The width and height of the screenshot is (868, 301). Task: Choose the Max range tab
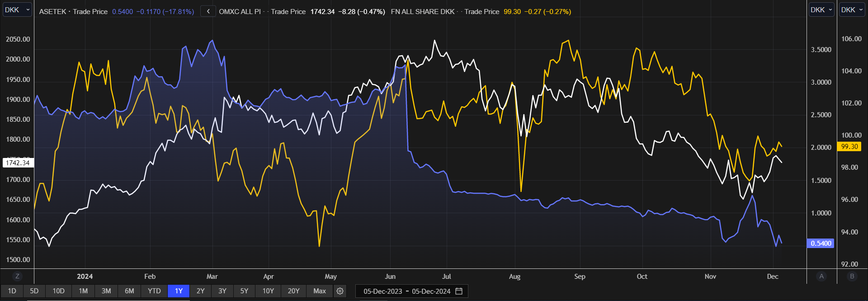click(x=319, y=291)
